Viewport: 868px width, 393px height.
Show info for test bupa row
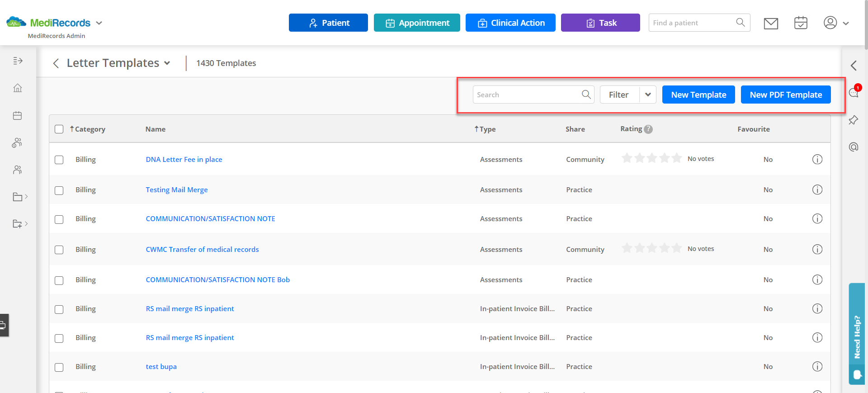coord(817,366)
